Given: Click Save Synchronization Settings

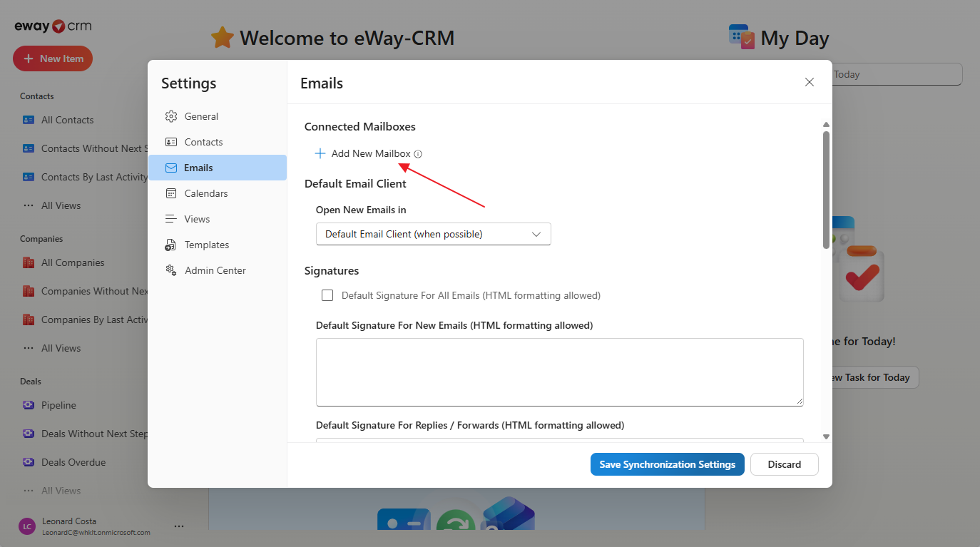Looking at the screenshot, I should (x=668, y=464).
